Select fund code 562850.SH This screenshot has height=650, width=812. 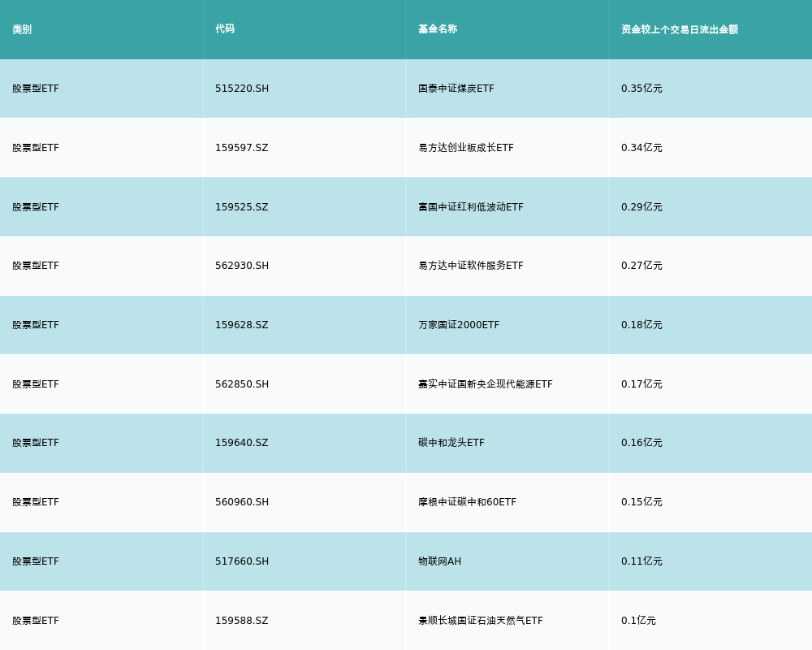coord(242,384)
